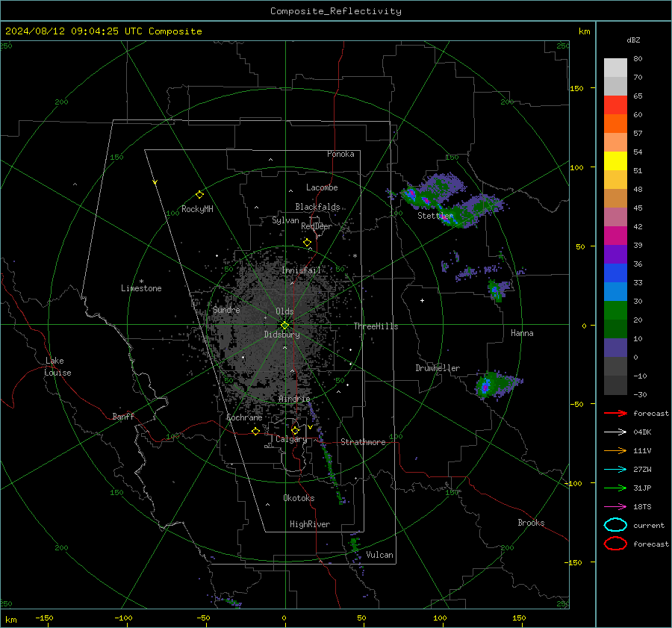Image resolution: width=672 pixels, height=628 pixels.
Task: Click the RockyMH label
Action: click(197, 209)
